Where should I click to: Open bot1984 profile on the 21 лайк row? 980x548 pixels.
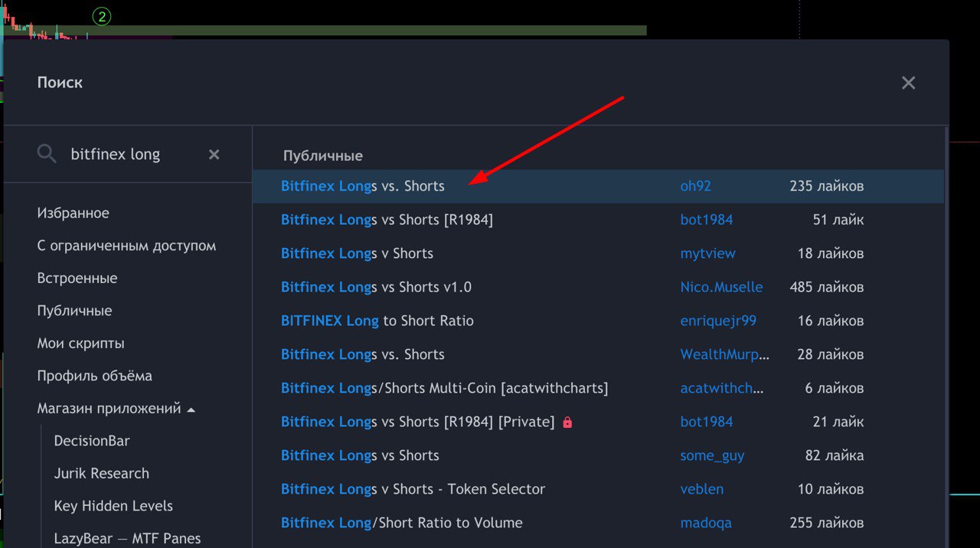[x=707, y=422]
